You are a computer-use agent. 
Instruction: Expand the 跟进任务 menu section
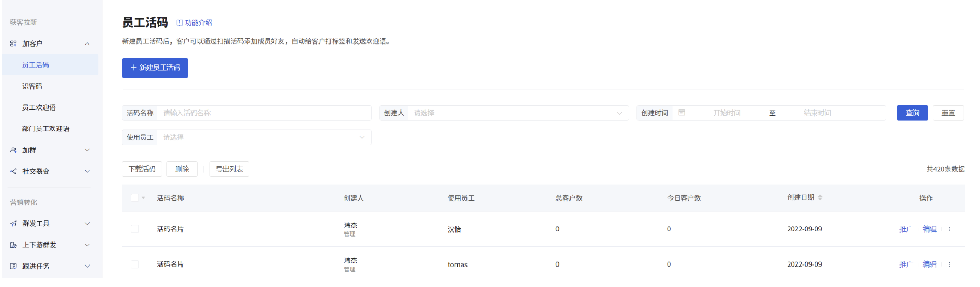(x=87, y=266)
